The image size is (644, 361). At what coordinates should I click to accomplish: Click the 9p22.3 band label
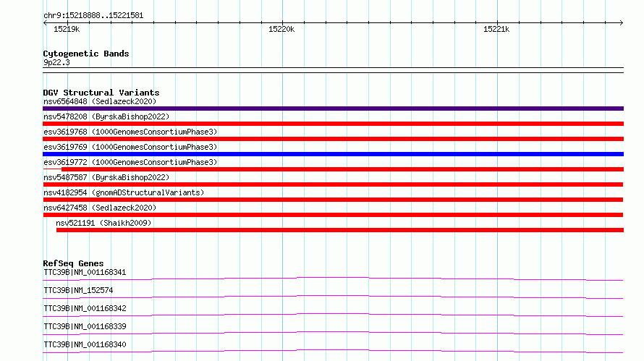tap(56, 62)
